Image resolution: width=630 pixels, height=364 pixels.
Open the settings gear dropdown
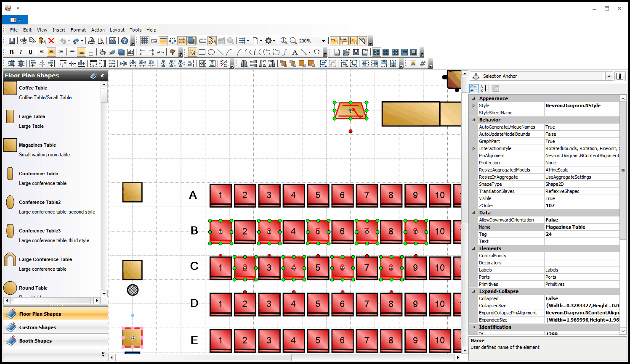click(x=274, y=41)
